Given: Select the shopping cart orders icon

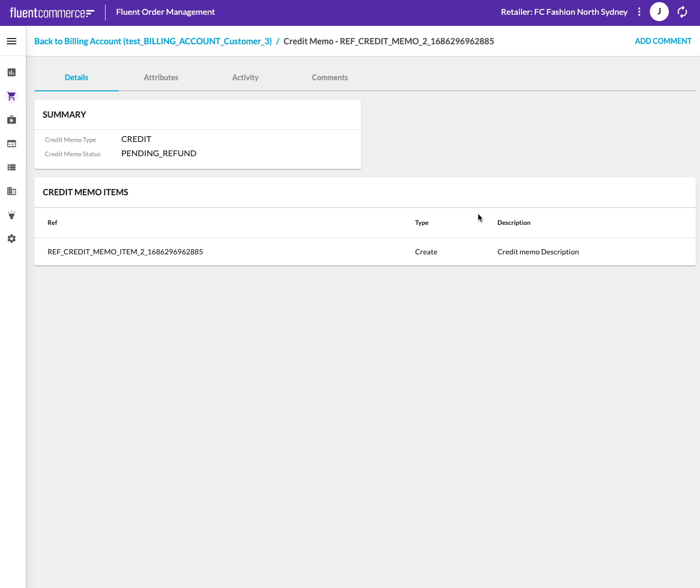Looking at the screenshot, I should click(x=12, y=96).
